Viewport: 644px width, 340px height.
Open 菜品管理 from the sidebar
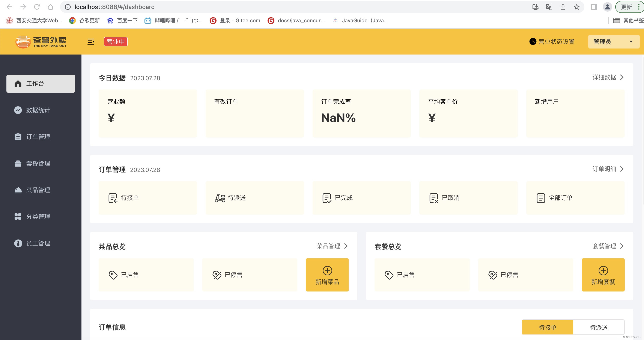pyautogui.click(x=41, y=190)
